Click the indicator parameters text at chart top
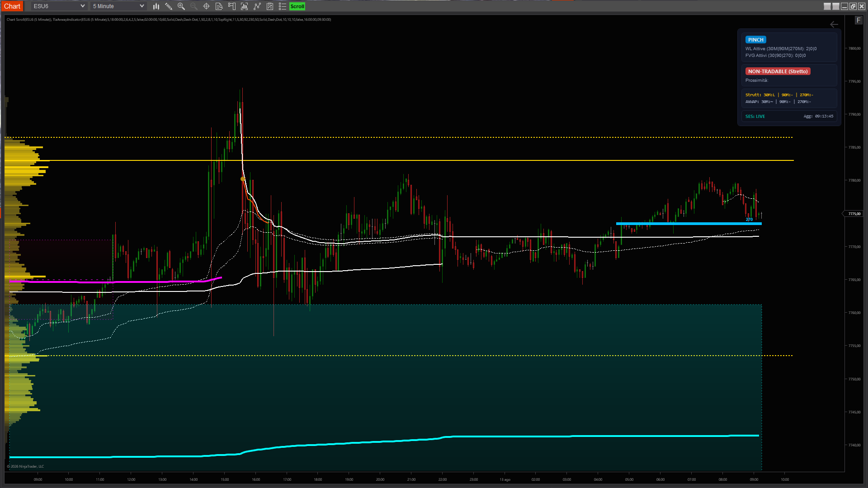868x488 pixels. pyautogui.click(x=169, y=19)
